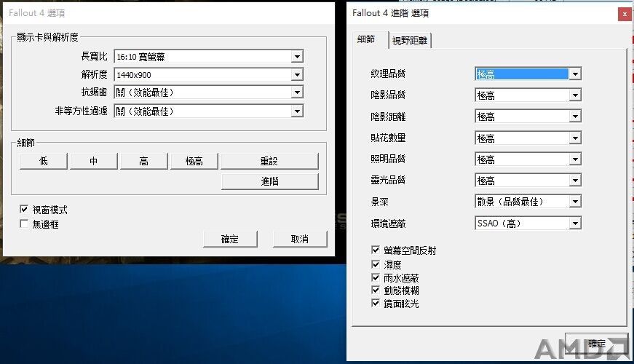Set detail preset to 極高 (ultra) button
Screen dimensions: 634x364
tap(194, 161)
